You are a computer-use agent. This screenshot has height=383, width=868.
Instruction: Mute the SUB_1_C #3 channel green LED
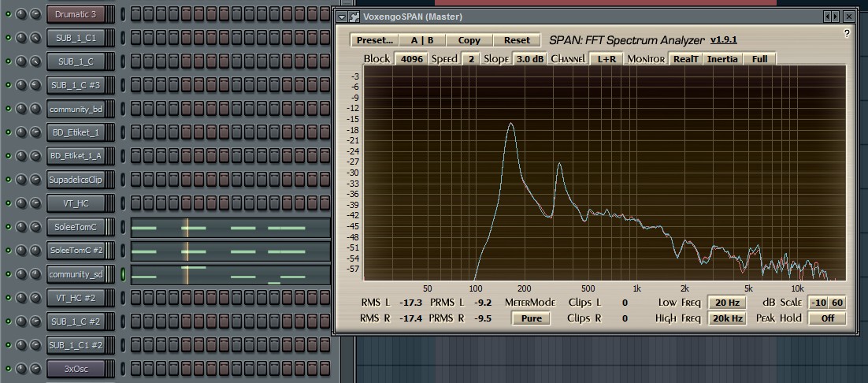point(8,85)
